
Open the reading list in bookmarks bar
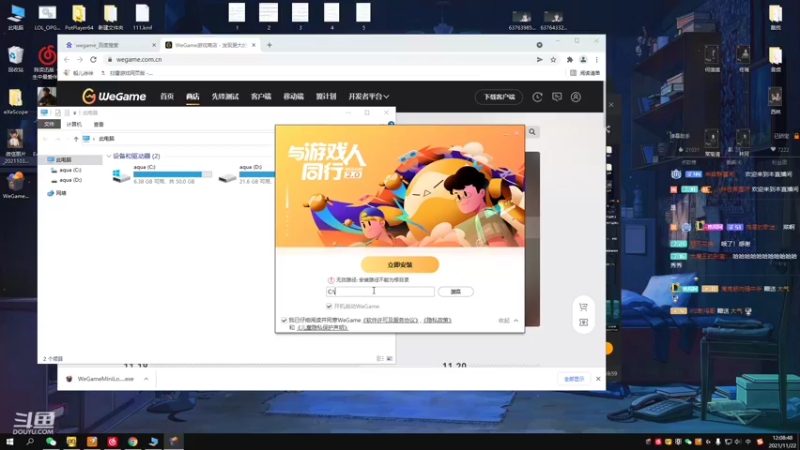pos(585,73)
